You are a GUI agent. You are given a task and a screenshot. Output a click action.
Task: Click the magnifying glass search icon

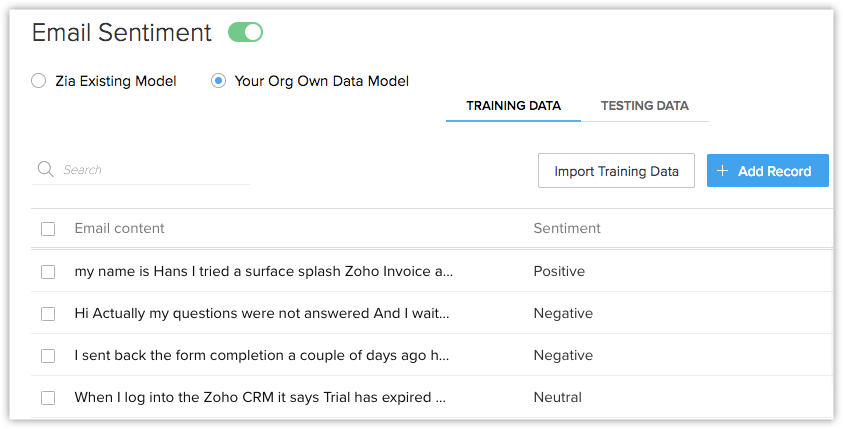pos(45,169)
